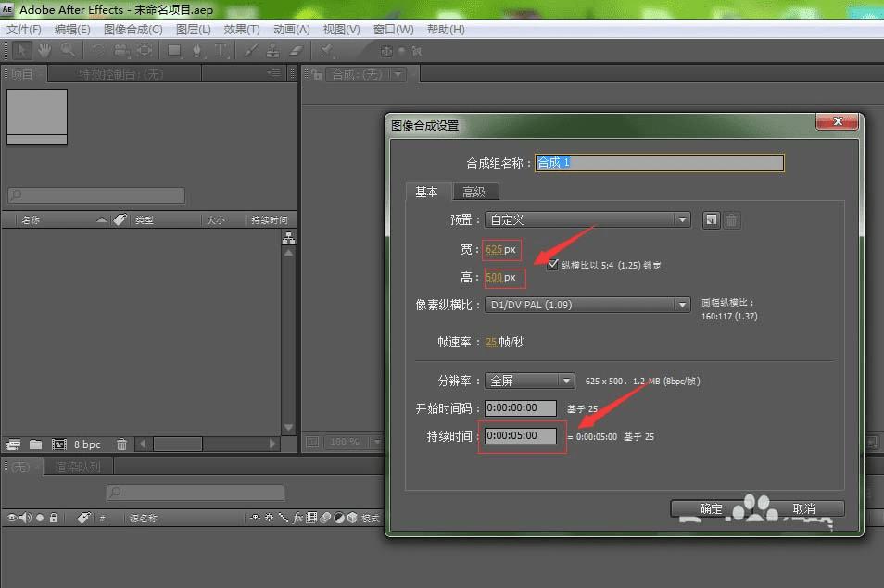The width and height of the screenshot is (884, 588).
Task: Click the motion blur column icon
Action: 324,518
